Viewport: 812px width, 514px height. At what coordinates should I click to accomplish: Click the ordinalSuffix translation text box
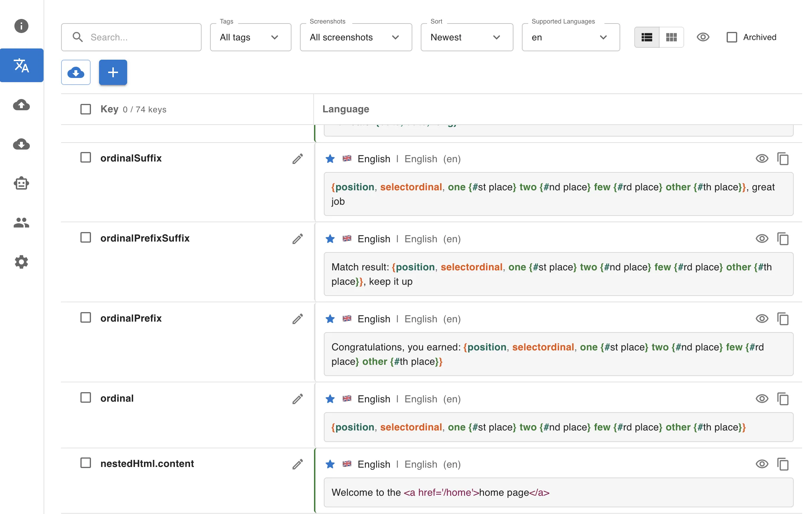point(559,194)
